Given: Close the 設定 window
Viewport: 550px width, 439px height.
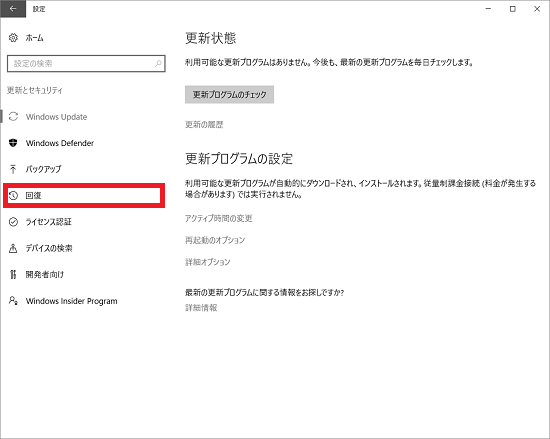Looking at the screenshot, I should pyautogui.click(x=537, y=9).
